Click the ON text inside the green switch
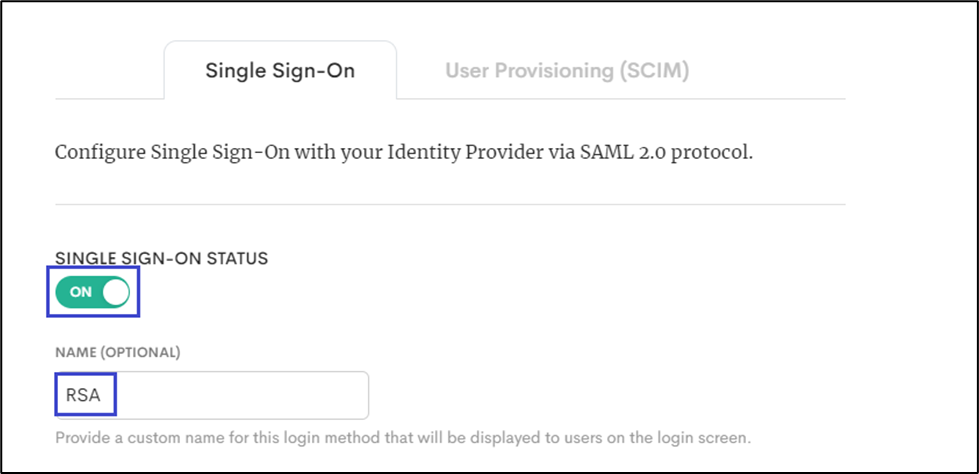Viewport: 979px width, 474px height. pyautogui.click(x=81, y=292)
